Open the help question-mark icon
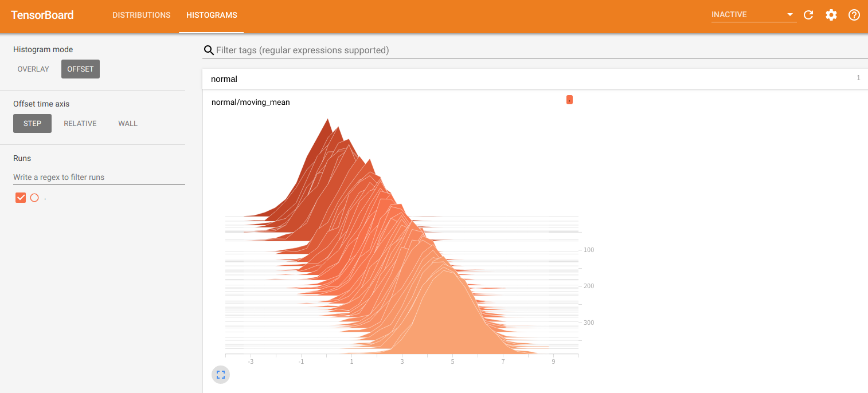Image resolution: width=868 pixels, height=393 pixels. [x=854, y=15]
